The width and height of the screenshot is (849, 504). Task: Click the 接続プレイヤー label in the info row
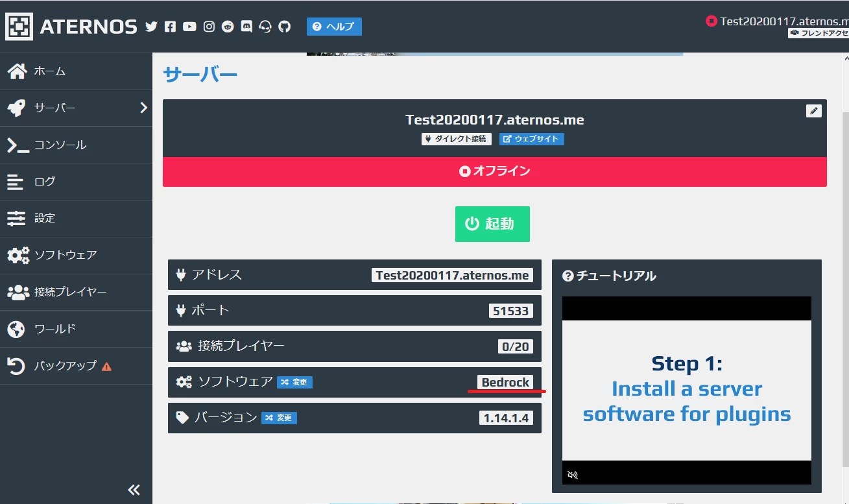(x=241, y=346)
